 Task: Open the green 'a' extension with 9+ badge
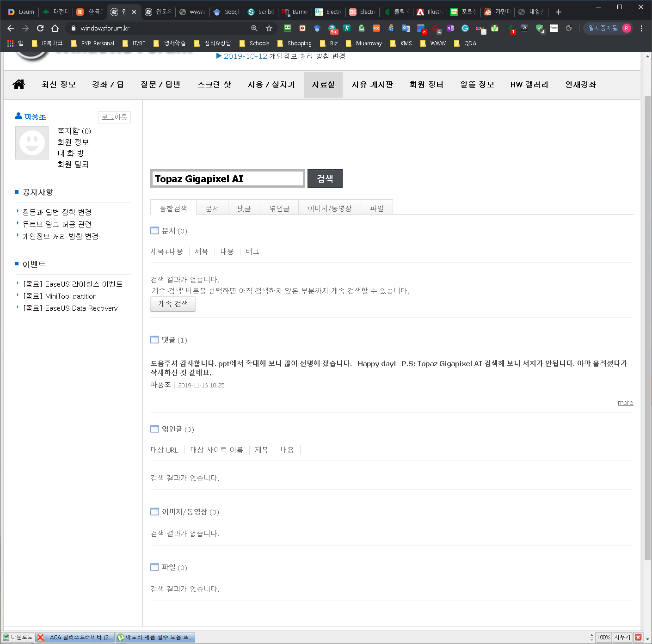coord(332,29)
